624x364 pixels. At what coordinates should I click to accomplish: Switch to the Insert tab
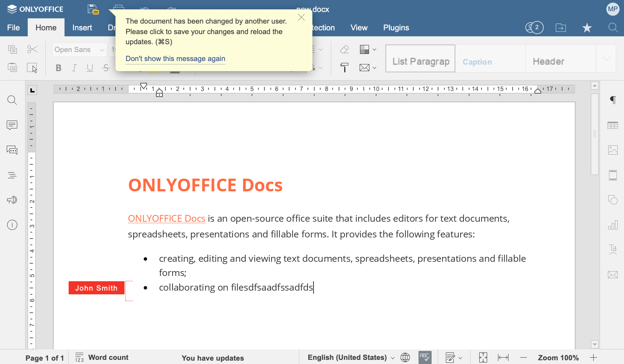coord(82,28)
